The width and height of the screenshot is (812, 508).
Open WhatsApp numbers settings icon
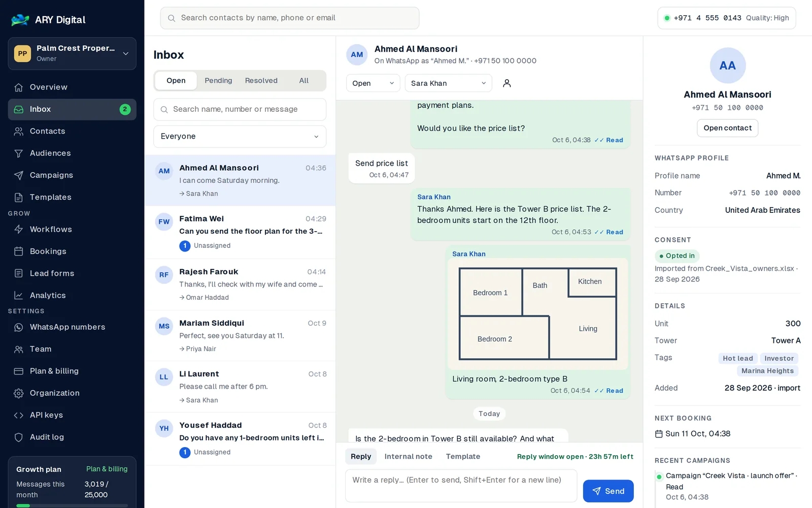(19, 327)
